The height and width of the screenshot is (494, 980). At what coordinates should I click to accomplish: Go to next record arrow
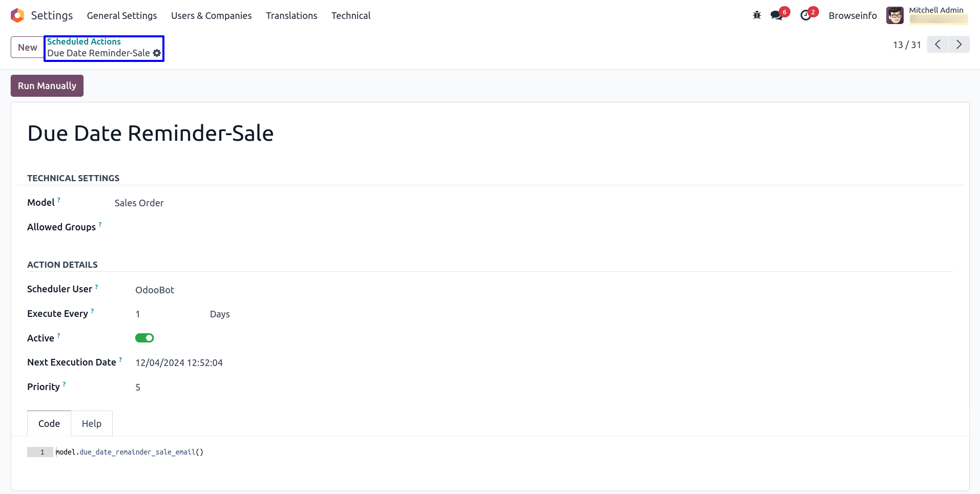pyautogui.click(x=959, y=45)
